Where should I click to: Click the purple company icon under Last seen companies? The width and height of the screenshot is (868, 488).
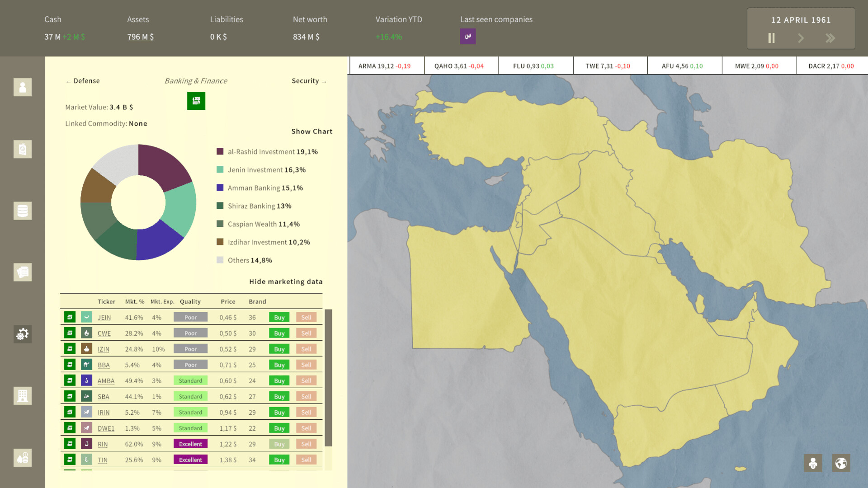click(x=468, y=36)
